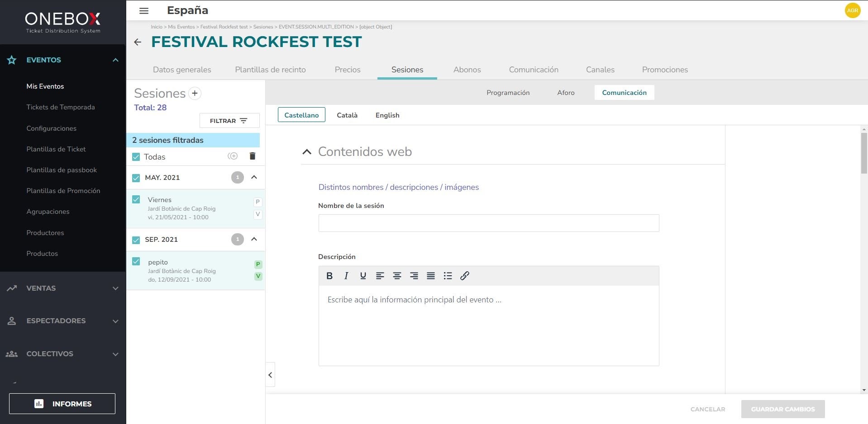Delete selected sessions with trash icon
This screenshot has height=424, width=868.
coord(253,156)
